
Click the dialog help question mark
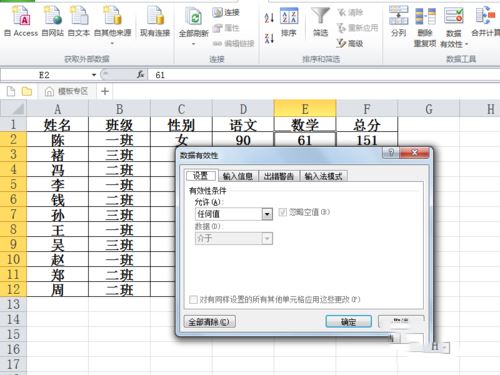(391, 153)
